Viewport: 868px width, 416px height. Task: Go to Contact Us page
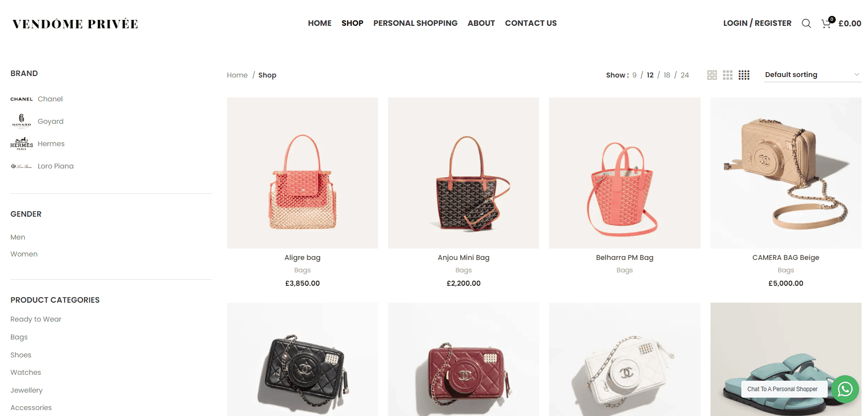[531, 23]
